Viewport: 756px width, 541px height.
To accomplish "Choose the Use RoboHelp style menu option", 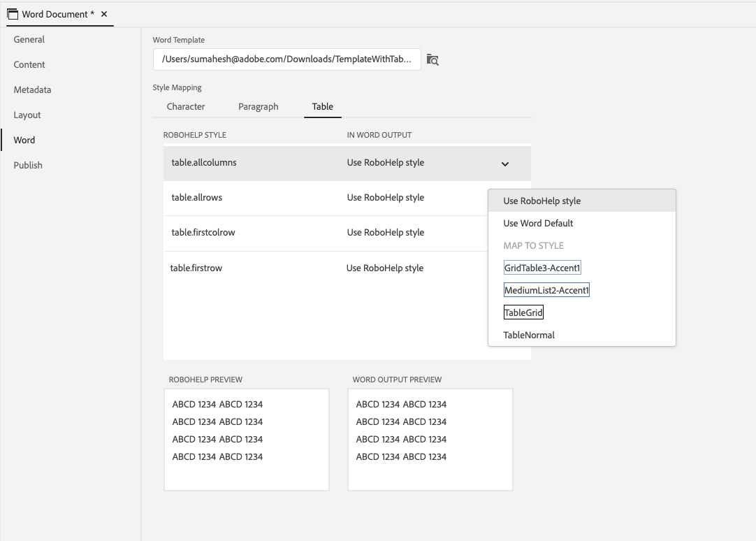I will [542, 201].
